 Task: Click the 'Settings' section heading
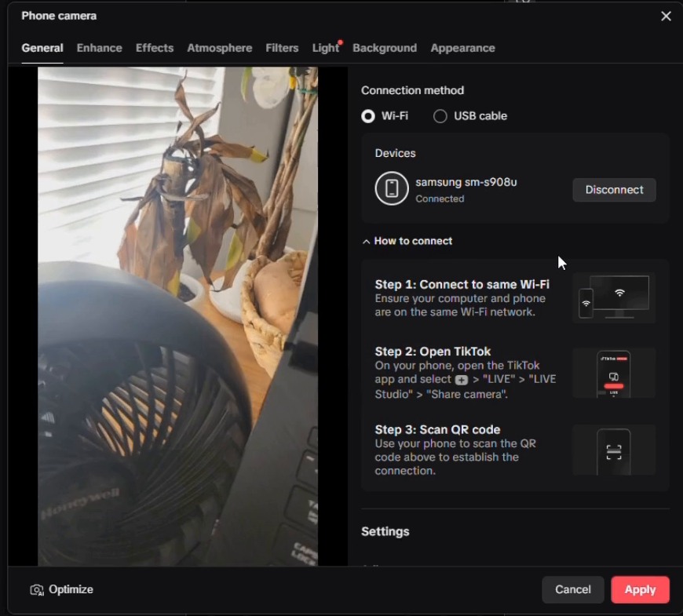pos(385,531)
